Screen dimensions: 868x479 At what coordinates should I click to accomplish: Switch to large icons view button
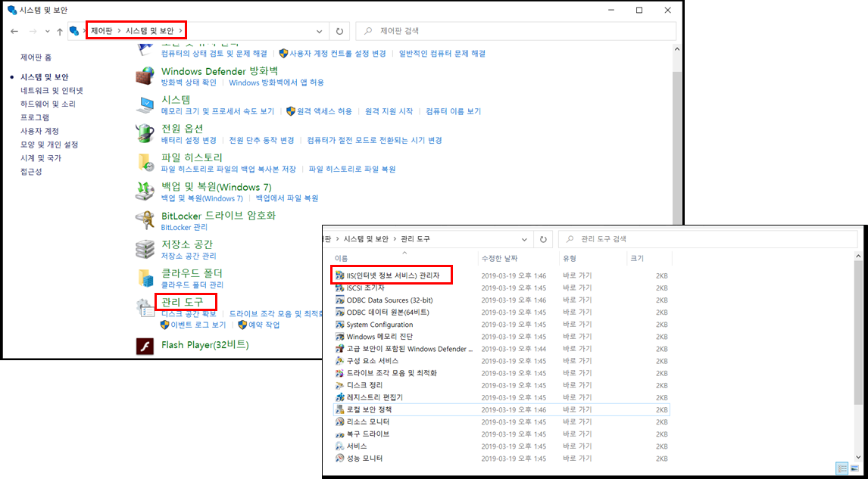click(x=854, y=468)
